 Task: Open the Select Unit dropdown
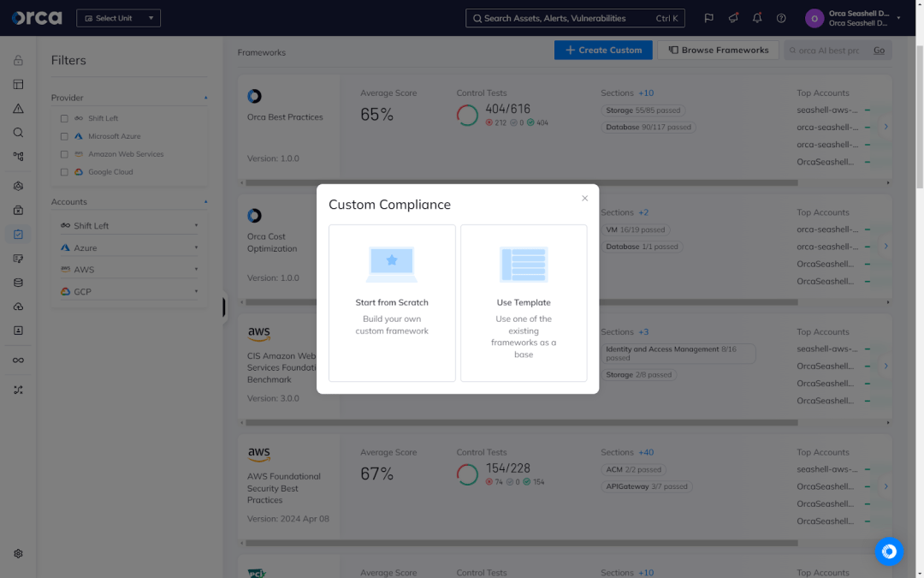pos(118,18)
